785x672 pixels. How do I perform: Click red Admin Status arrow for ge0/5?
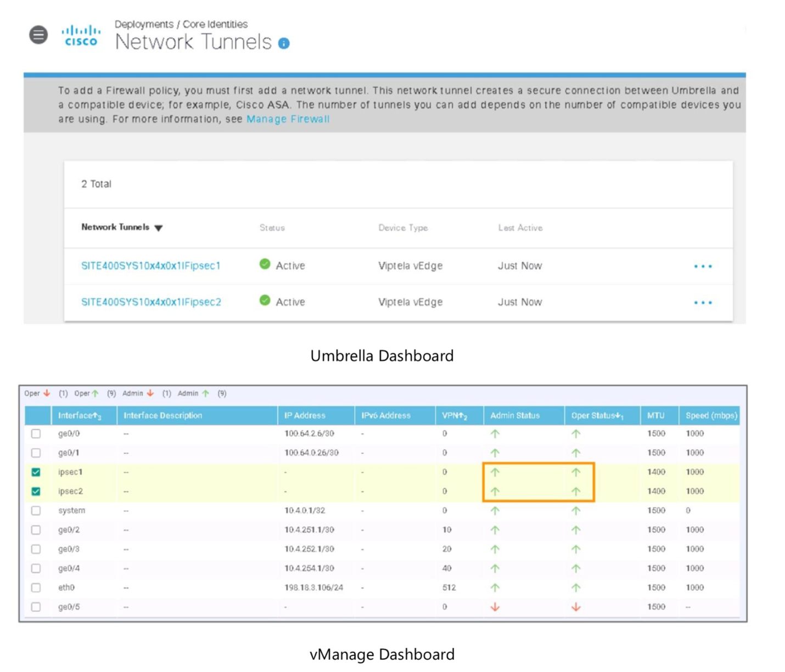tap(495, 607)
